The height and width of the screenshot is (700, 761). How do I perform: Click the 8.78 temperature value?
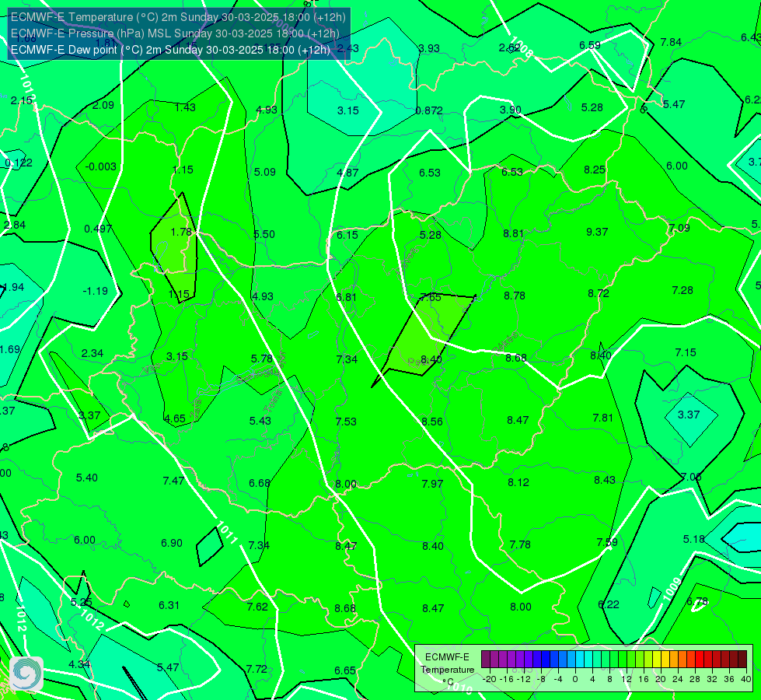pyautogui.click(x=515, y=296)
